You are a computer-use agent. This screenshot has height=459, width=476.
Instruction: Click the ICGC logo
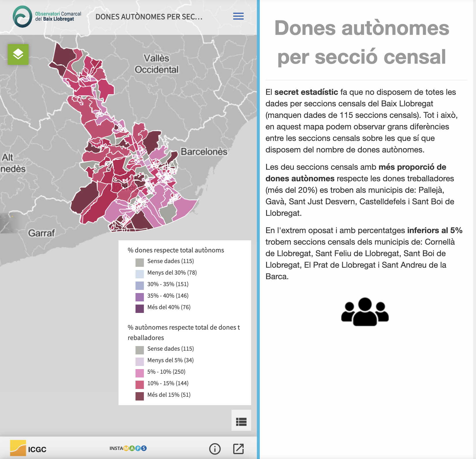point(28,448)
